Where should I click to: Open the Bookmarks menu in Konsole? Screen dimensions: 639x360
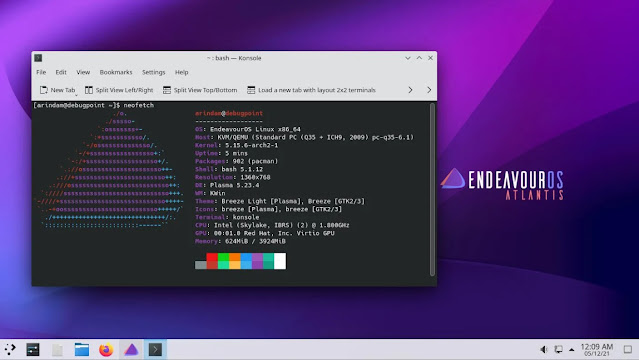click(116, 72)
